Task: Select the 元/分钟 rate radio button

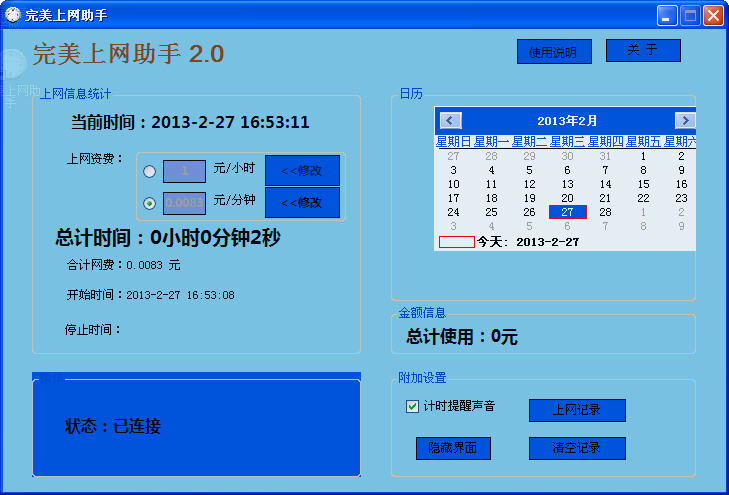Action: 149,203
